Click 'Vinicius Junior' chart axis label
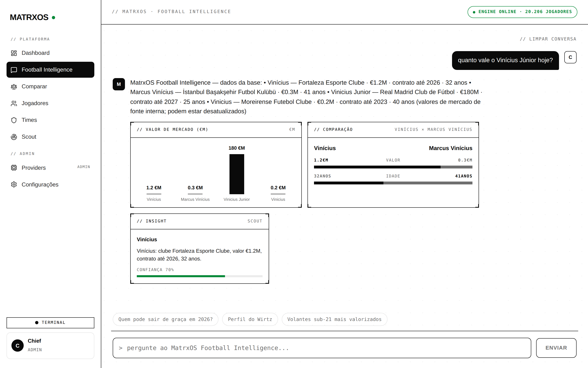This screenshot has height=368, width=588. tap(237, 199)
